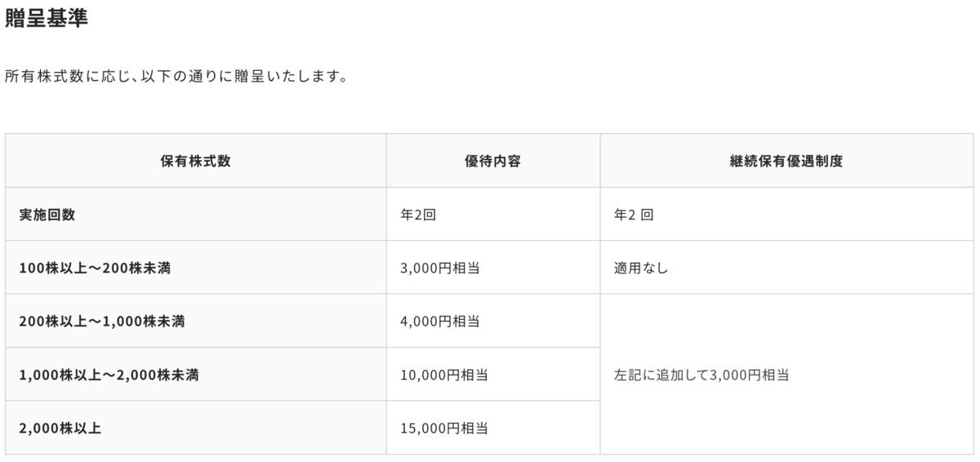Click the 4,000円相当 cell
This screenshot has width=980, height=462.
point(440,321)
